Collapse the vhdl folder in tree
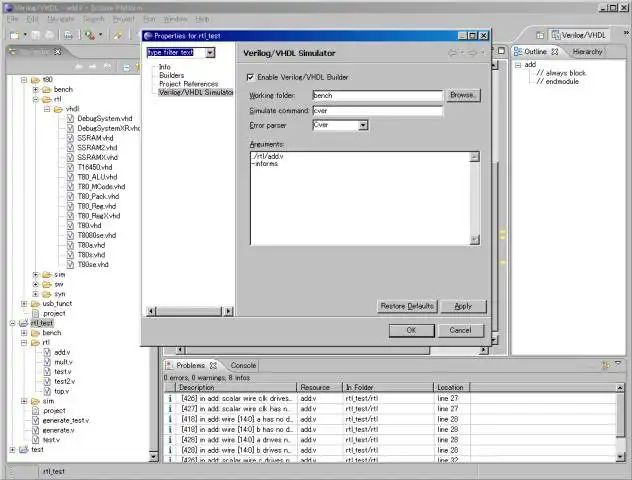Screen dimensions: 632x480 pos(47,109)
